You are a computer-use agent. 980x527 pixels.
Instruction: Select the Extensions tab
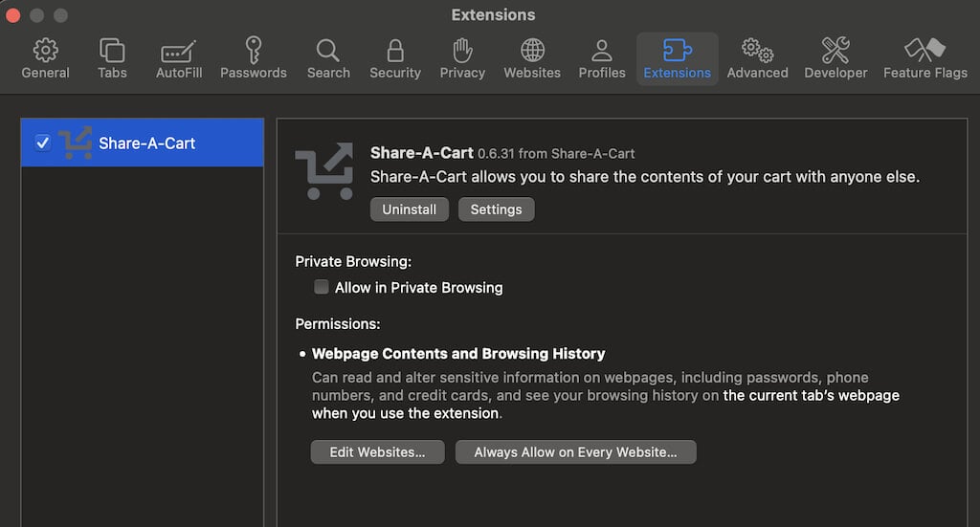677,58
